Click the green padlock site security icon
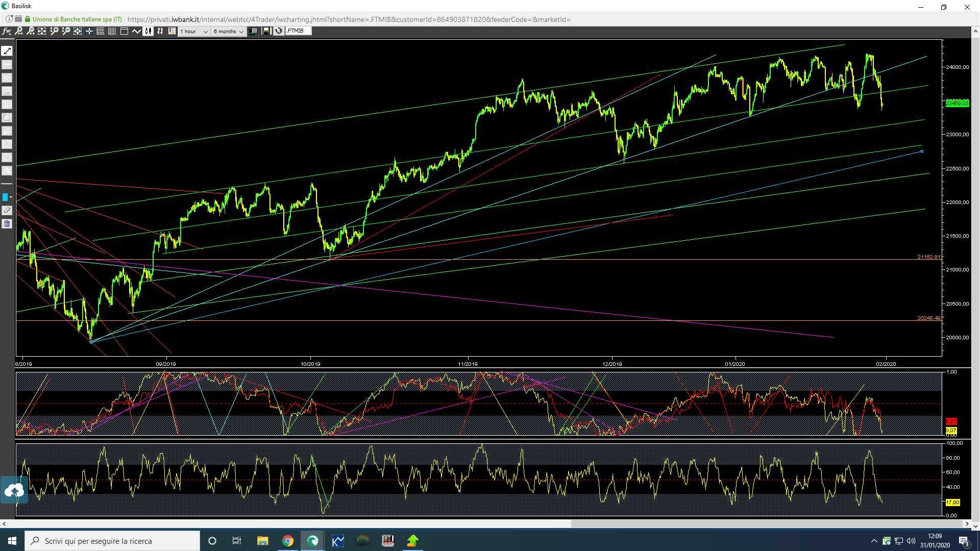The height and width of the screenshot is (551, 980). coord(28,19)
